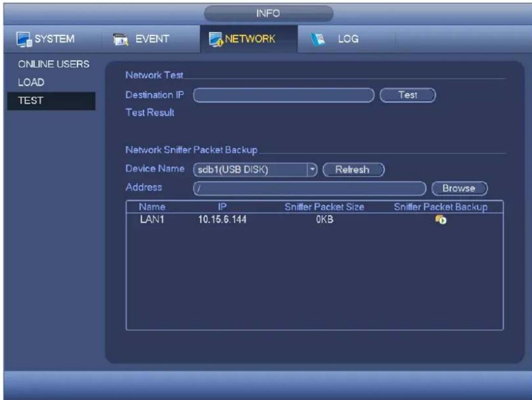Click the INFO title label
Viewport: 532px width, 400px height.
[x=268, y=14]
